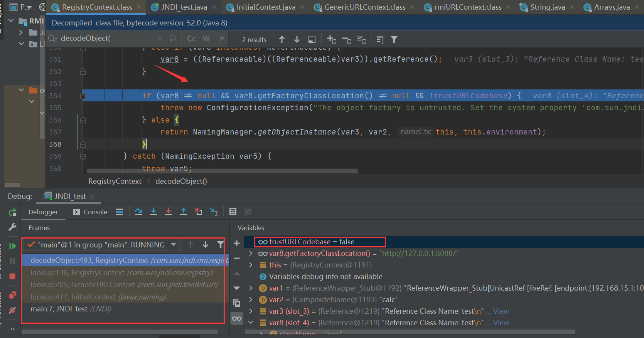Go to next search occurrence arrow
The height and width of the screenshot is (338, 644).
click(297, 39)
